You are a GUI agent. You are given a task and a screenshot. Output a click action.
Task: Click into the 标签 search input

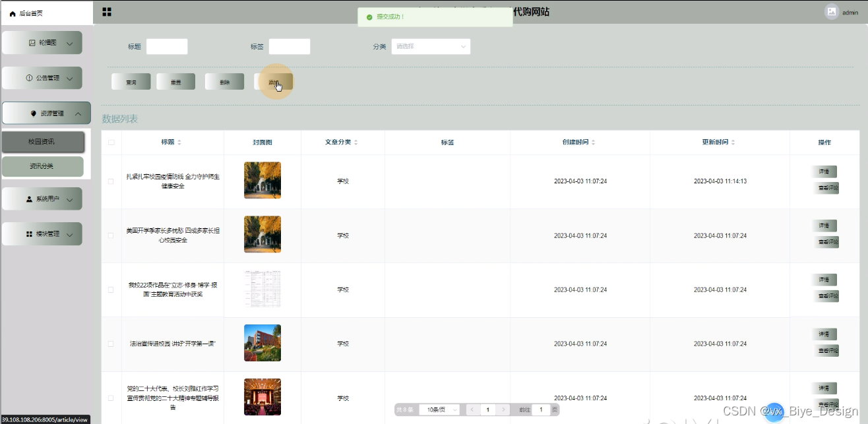(290, 47)
